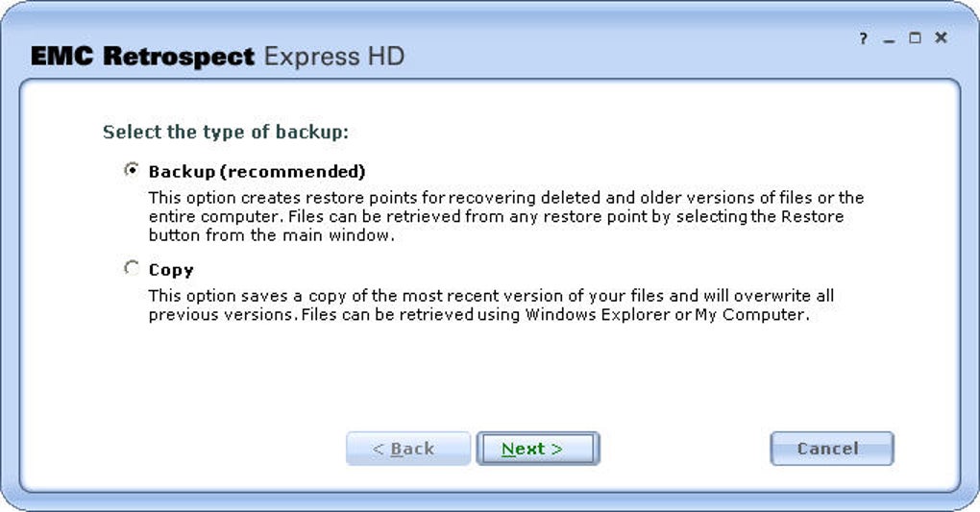This screenshot has width=980, height=512.
Task: Select the Backup (recommended) radio button
Action: click(132, 171)
